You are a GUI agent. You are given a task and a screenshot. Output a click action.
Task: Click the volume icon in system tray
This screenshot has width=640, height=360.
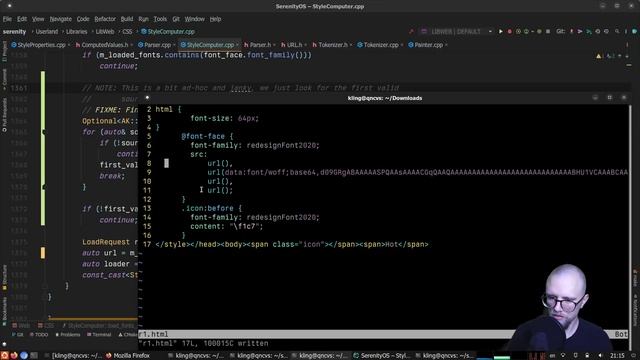click(600, 356)
